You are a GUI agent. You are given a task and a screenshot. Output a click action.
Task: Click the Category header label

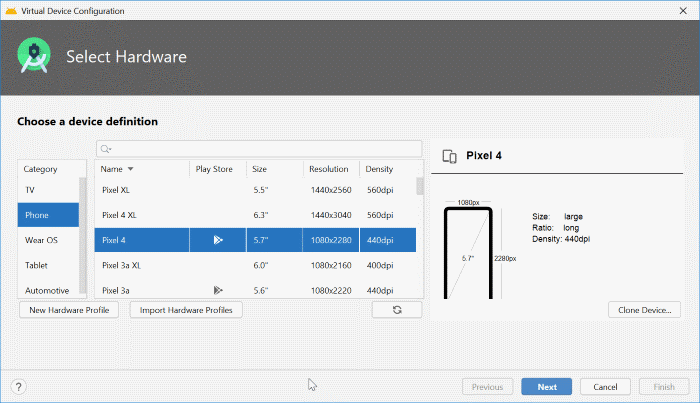[41, 169]
